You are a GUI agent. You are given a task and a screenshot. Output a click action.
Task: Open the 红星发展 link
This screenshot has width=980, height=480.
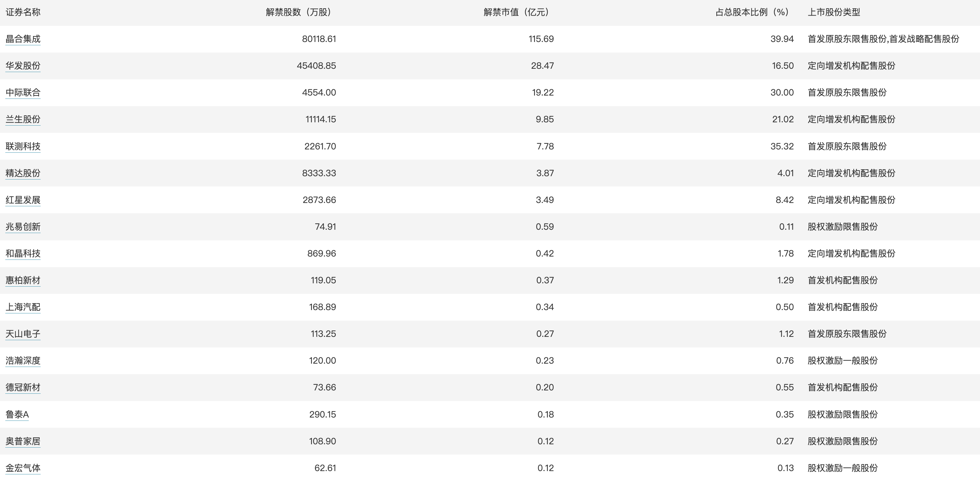tap(23, 200)
